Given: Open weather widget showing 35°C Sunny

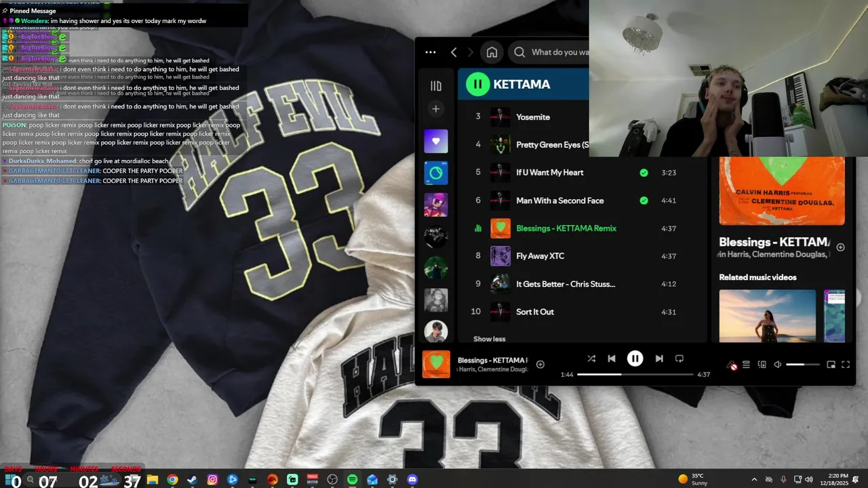Looking at the screenshot, I should click(694, 479).
